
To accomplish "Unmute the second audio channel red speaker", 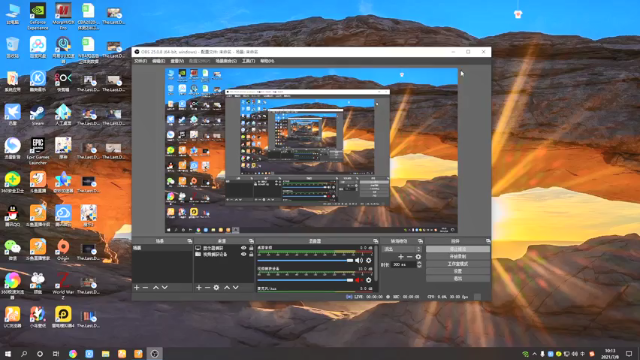I will [x=358, y=280].
